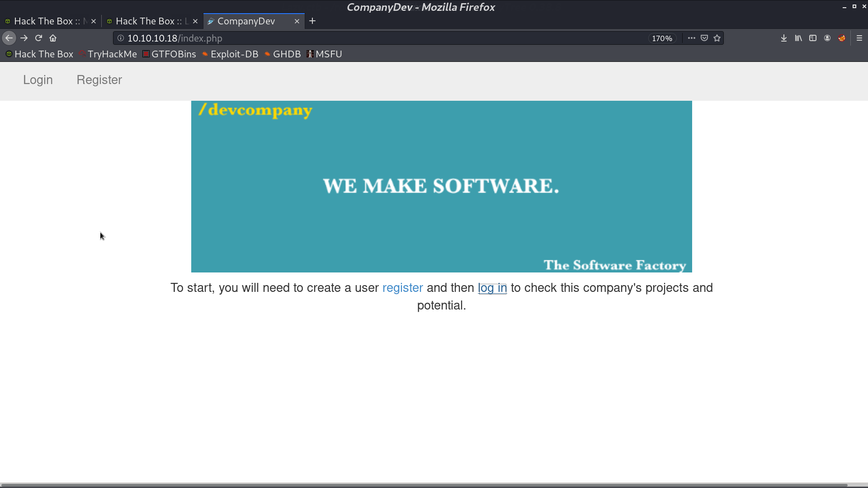Viewport: 868px width, 488px height.
Task: Open the page actions three-dot menu
Action: pyautogui.click(x=691, y=38)
